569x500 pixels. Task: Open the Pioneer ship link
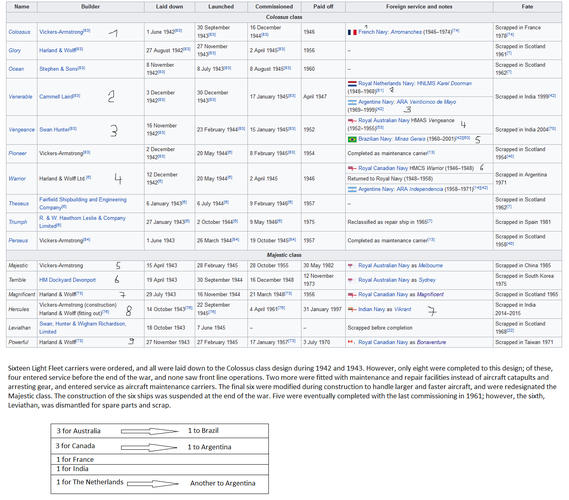[17, 153]
